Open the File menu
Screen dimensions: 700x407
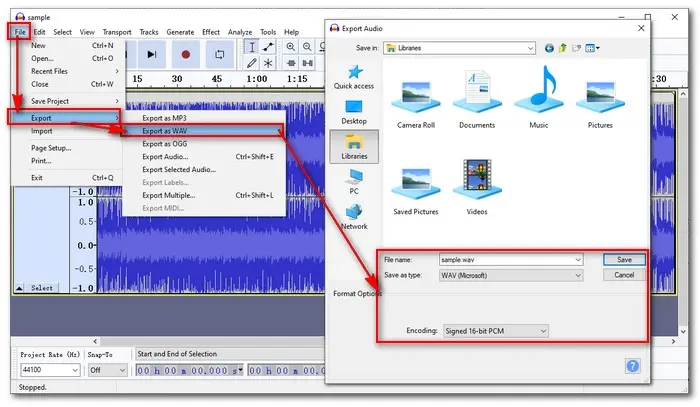[20, 32]
